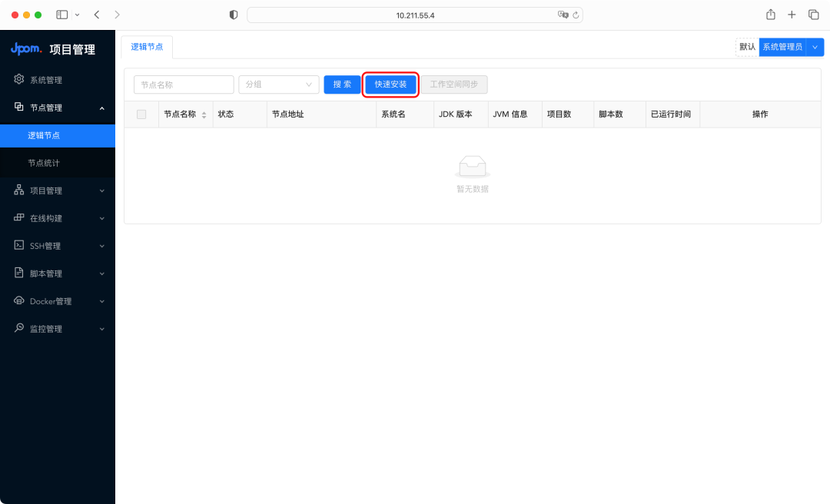Click the 默认 workspace tag
Screen dimensions: 830x504
click(x=747, y=47)
